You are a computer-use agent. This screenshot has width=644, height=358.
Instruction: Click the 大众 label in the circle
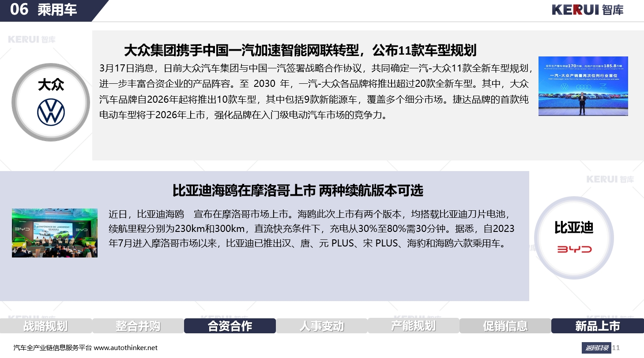[51, 85]
